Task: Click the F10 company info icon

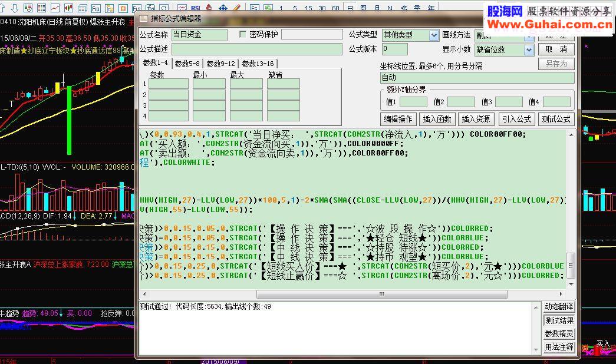Action: [95, 8]
